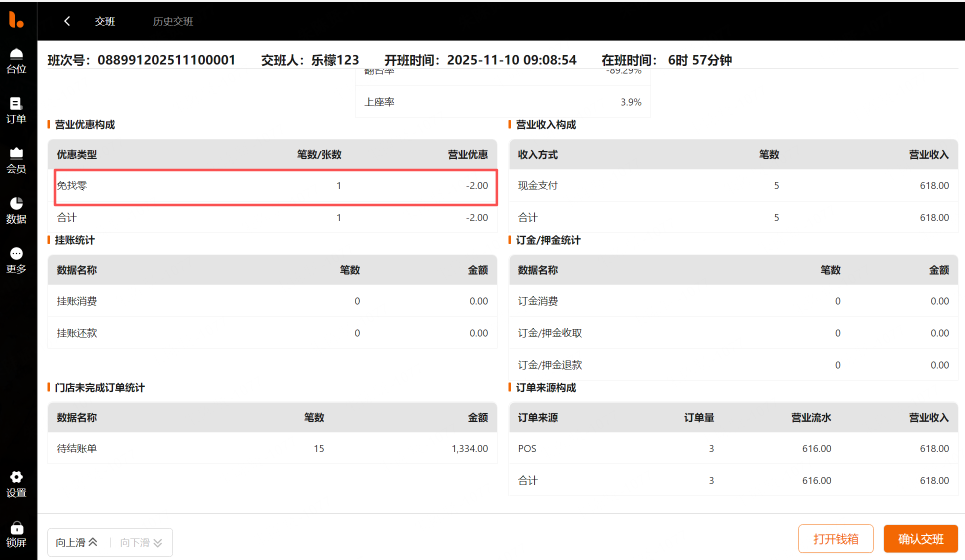Click the 锁屏 lock screen icon

16,534
